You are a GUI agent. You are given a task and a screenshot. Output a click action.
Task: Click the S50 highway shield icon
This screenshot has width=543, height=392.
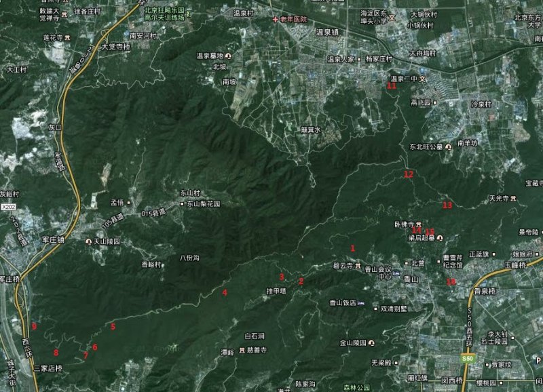pyautogui.click(x=466, y=358)
